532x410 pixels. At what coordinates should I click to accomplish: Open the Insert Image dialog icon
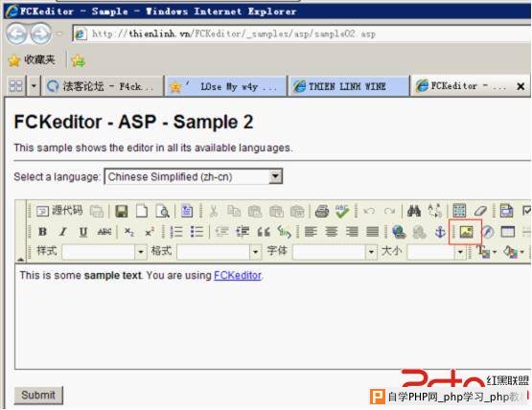coord(466,232)
